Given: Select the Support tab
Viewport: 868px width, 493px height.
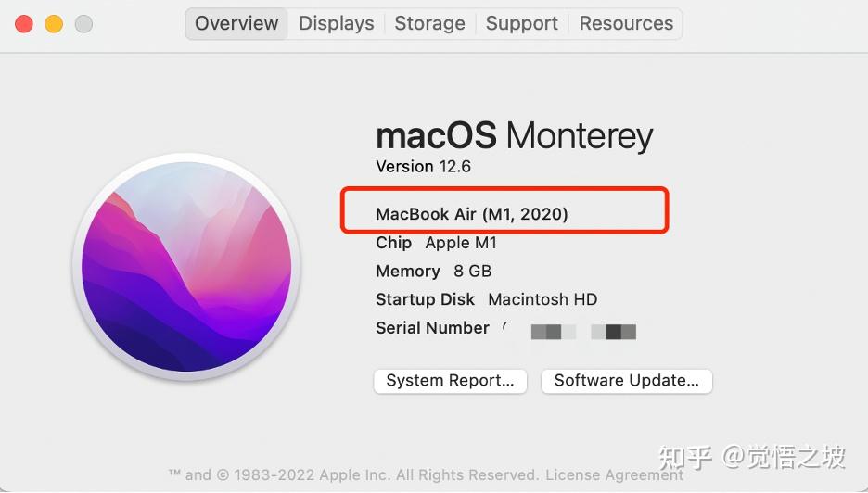Looking at the screenshot, I should [522, 24].
